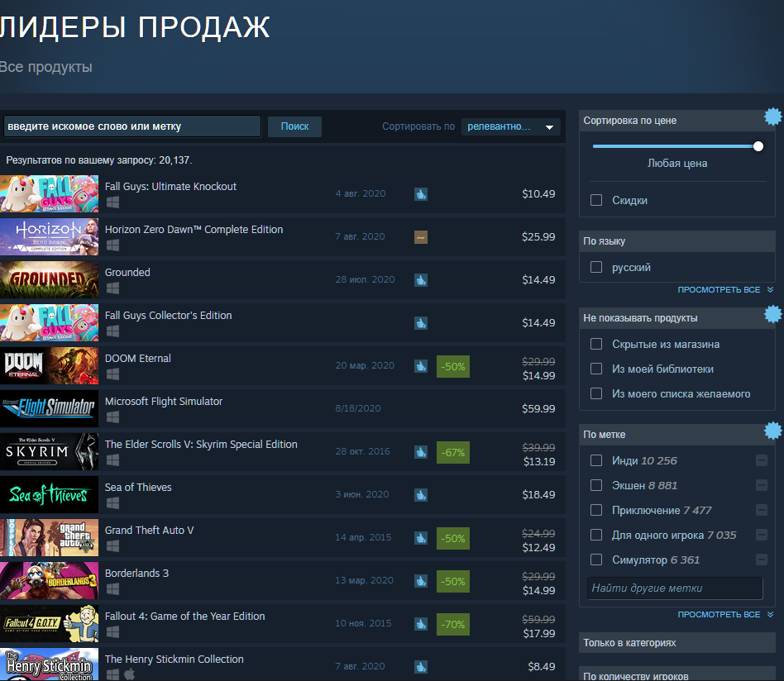Click the gear badge on the tag filter panel

point(773,431)
